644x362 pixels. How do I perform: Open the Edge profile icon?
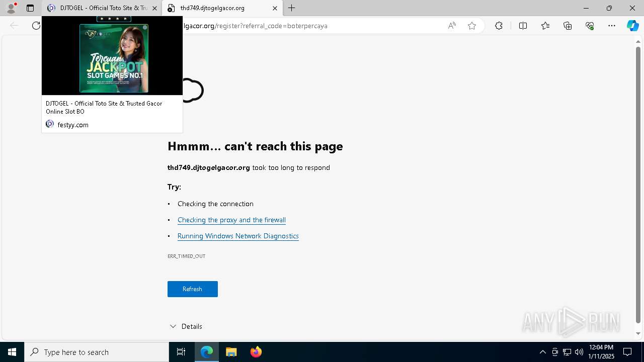point(11,8)
